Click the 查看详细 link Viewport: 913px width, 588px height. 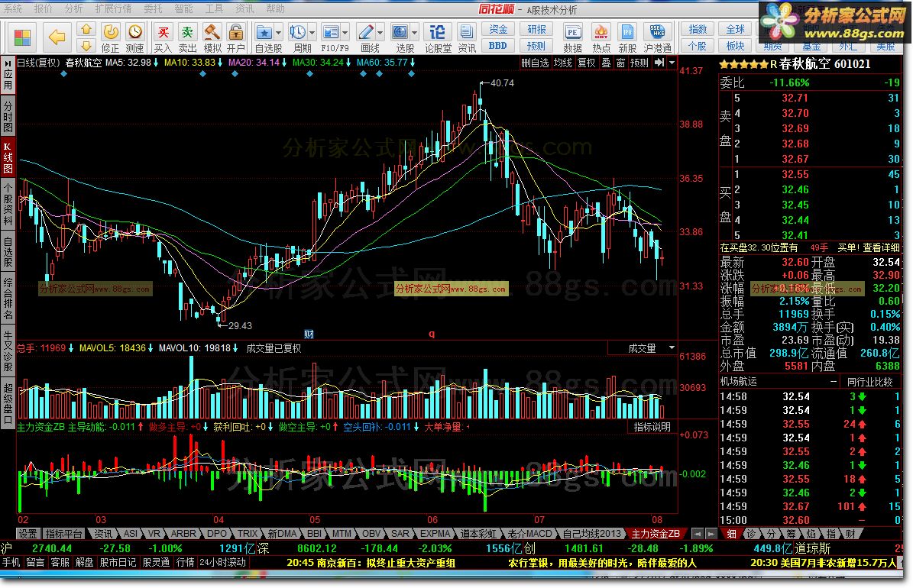point(881,247)
